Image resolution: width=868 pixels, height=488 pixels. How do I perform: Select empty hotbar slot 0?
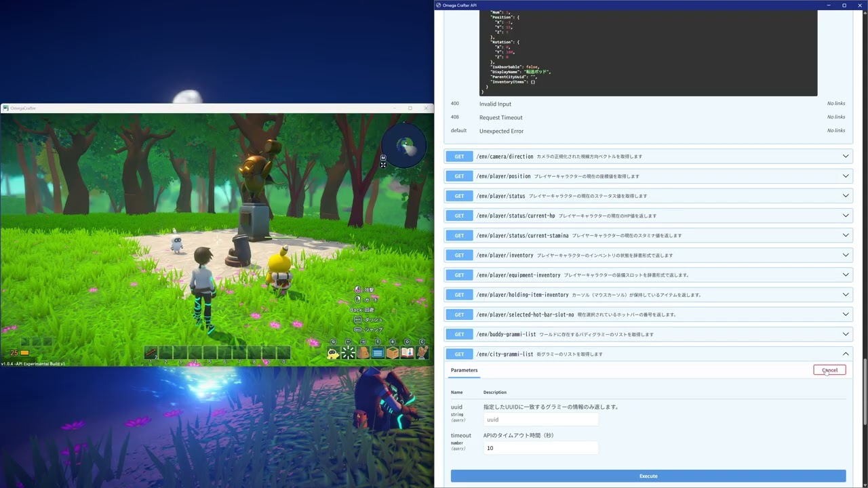coord(283,352)
